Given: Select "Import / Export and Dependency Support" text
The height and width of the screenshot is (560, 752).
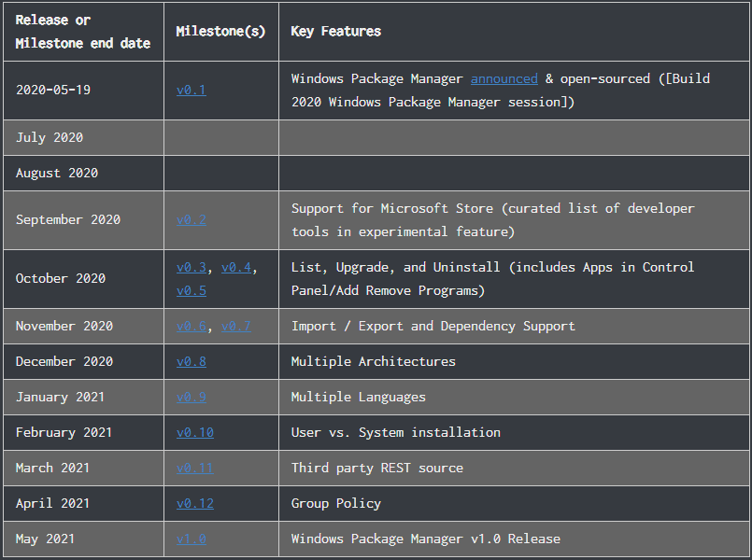Looking at the screenshot, I should click(x=433, y=327).
